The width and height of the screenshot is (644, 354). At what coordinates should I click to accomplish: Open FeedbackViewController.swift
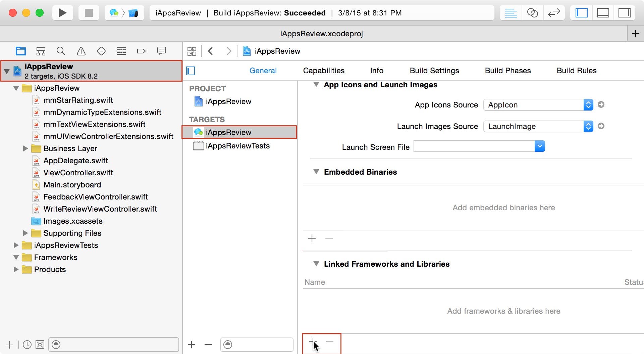tap(96, 197)
